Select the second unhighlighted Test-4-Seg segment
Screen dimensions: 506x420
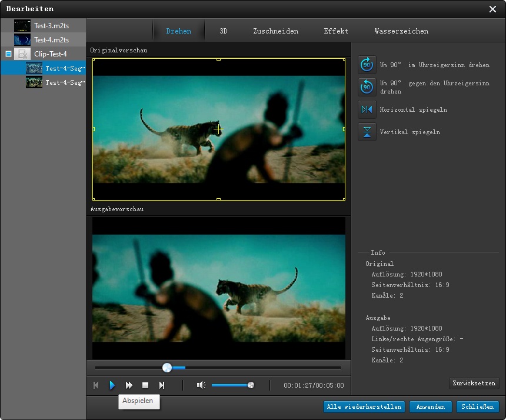point(43,82)
